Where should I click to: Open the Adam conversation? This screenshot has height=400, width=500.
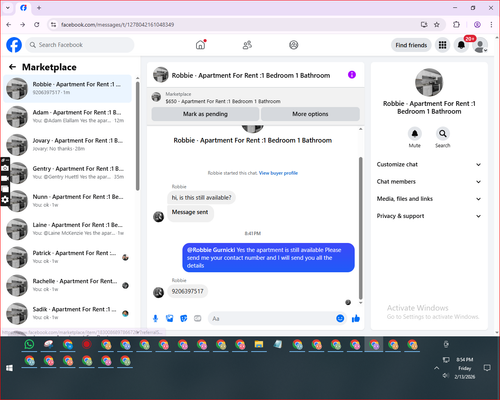tap(67, 116)
